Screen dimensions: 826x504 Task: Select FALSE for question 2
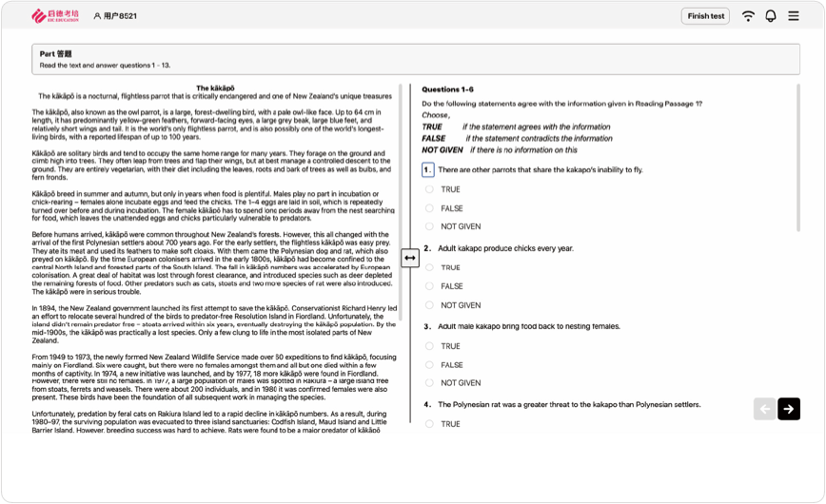(429, 286)
